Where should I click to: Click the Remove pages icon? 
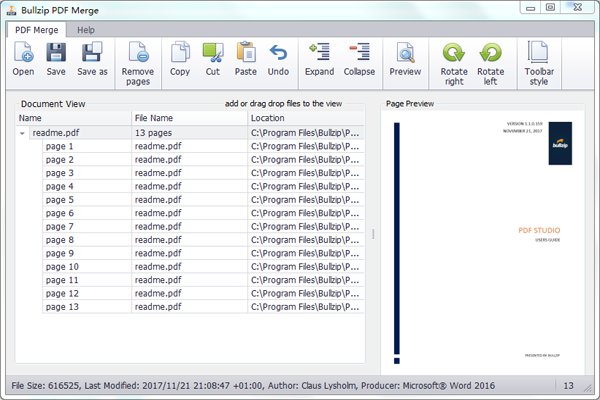tap(138, 64)
